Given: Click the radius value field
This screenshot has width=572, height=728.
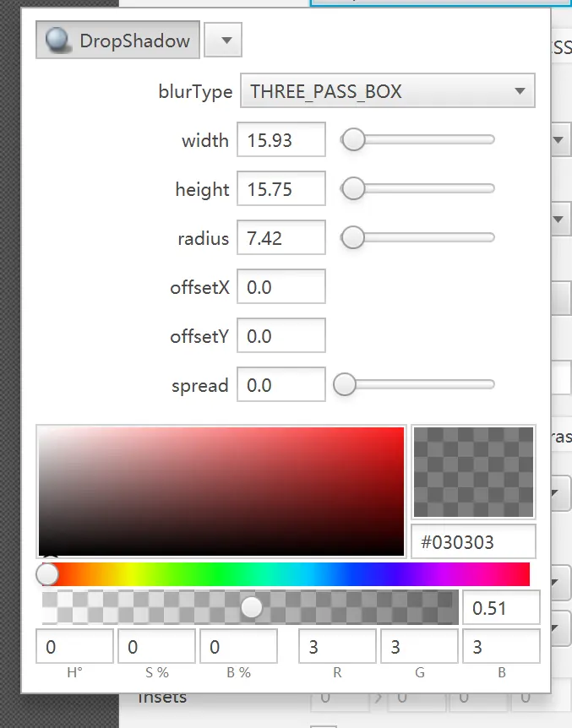Looking at the screenshot, I should coord(281,238).
